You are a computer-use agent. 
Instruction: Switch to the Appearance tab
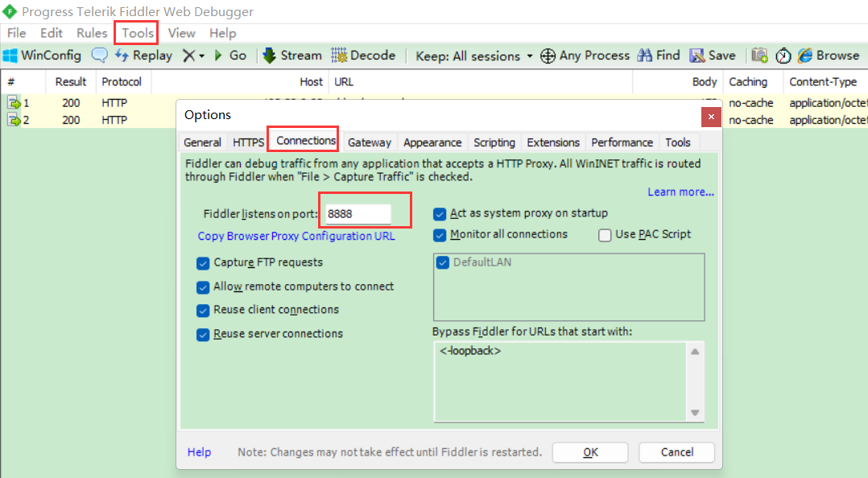[x=432, y=142]
